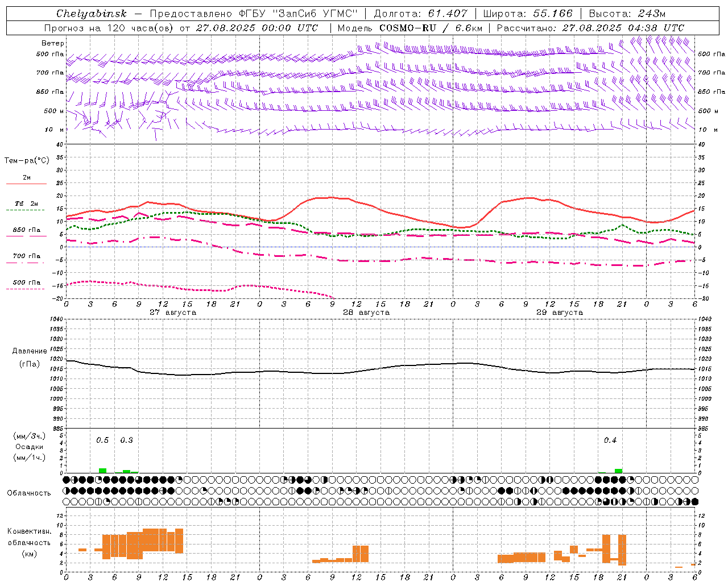728x582 pixels.
Task: Click the 'Долгота: 61.407' header value
Action: (420, 14)
